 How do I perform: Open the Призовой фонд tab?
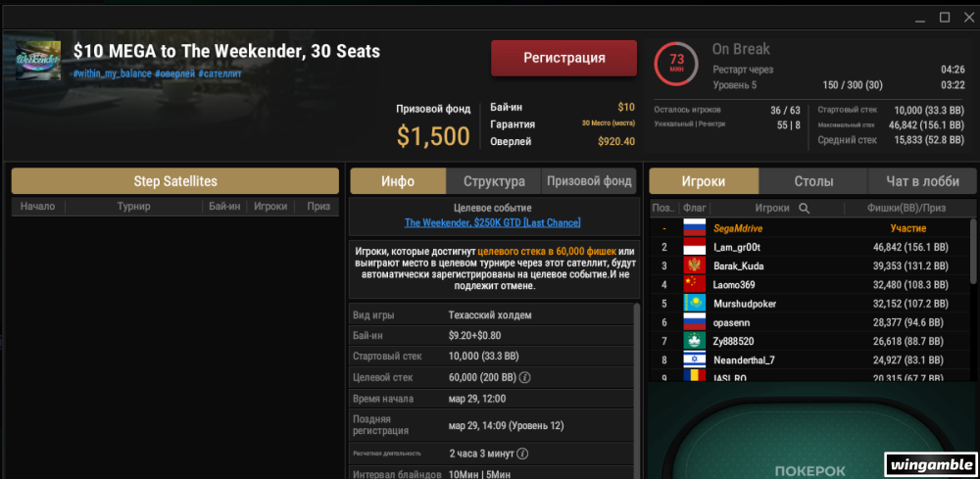(x=589, y=182)
